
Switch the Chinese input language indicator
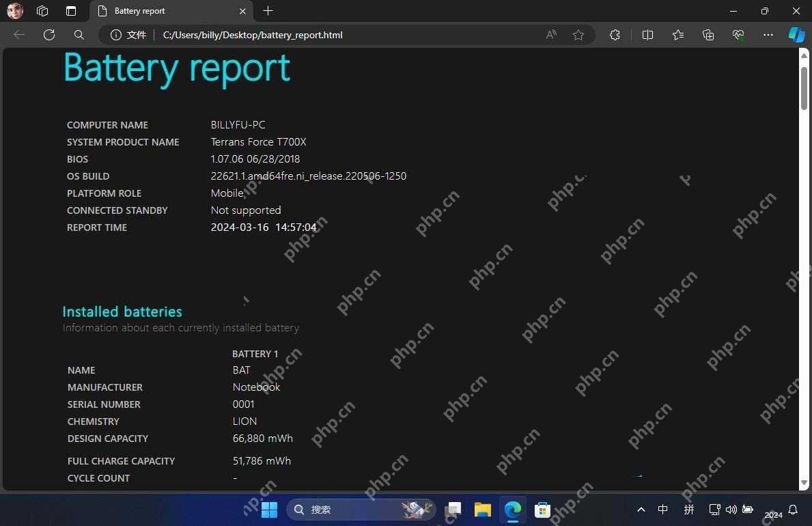tap(662, 510)
